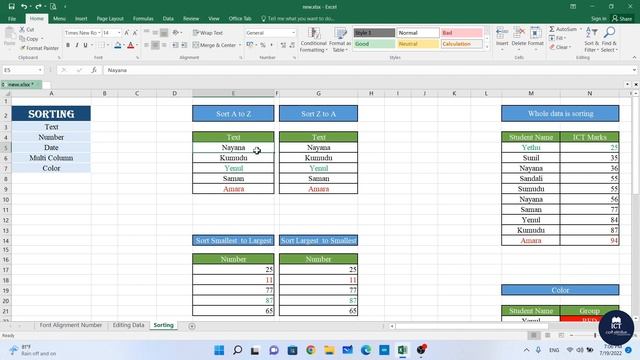Add a new sheet
The image size is (640, 360).
(x=192, y=326)
